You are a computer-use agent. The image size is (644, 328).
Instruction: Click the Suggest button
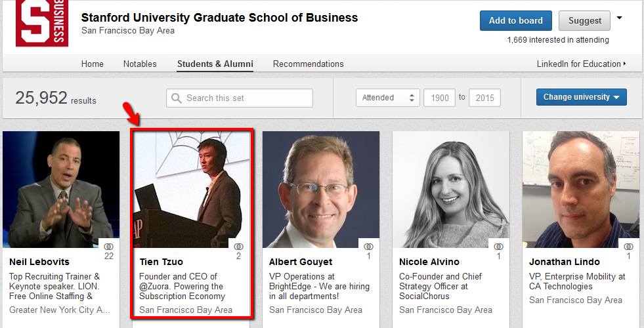tap(584, 20)
